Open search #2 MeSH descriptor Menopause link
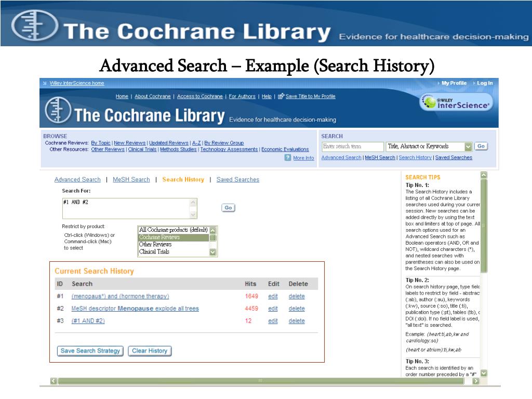 (135, 309)
